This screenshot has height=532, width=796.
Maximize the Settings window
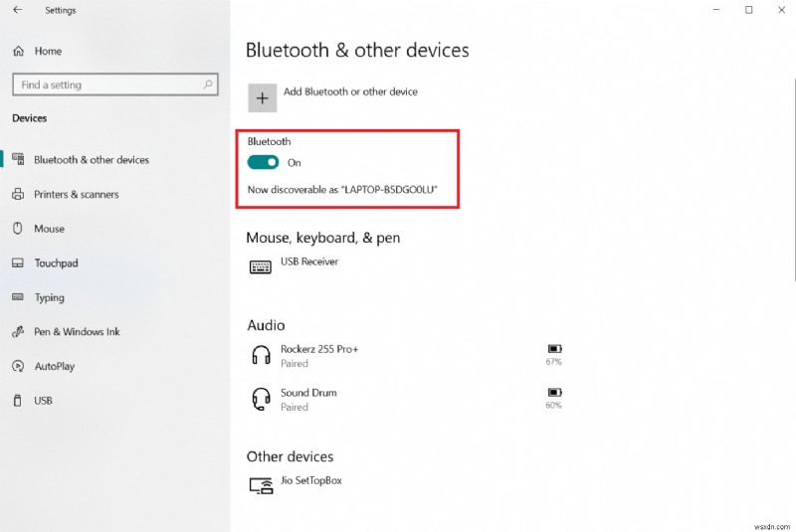[x=749, y=10]
